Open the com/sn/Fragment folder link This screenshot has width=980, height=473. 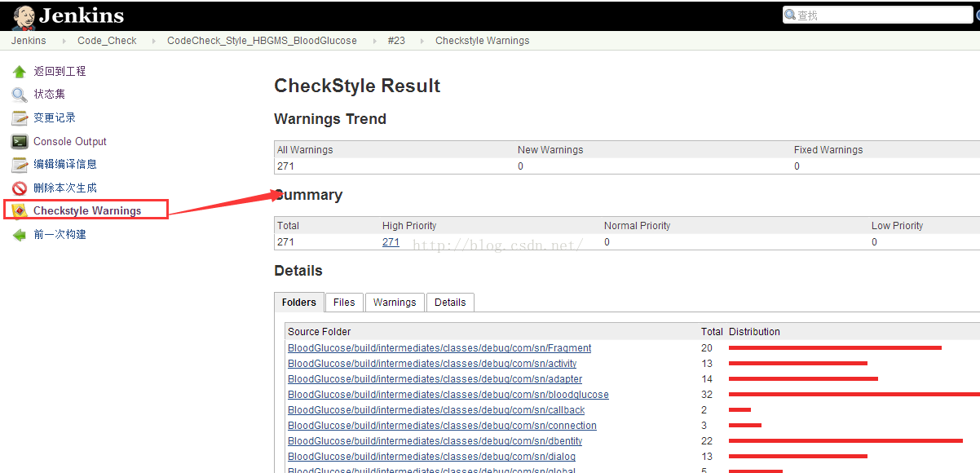click(439, 348)
